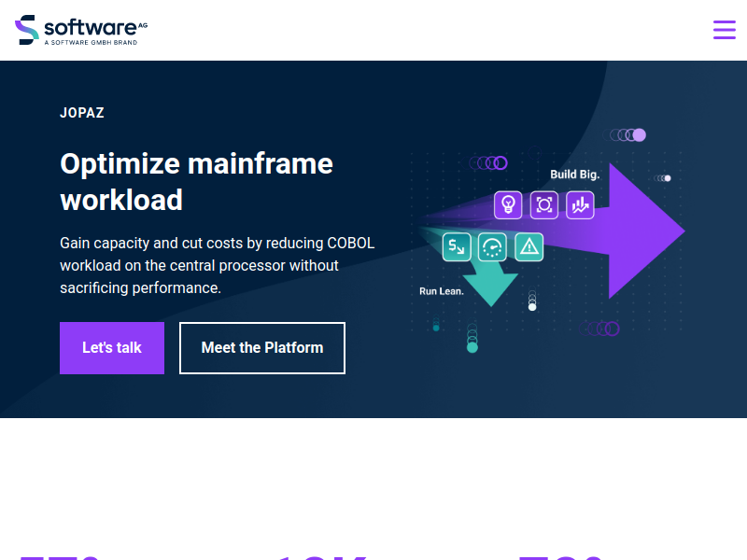Select the focus frame scan icon
Image resolution: width=747 pixels, height=560 pixels.
click(544, 204)
